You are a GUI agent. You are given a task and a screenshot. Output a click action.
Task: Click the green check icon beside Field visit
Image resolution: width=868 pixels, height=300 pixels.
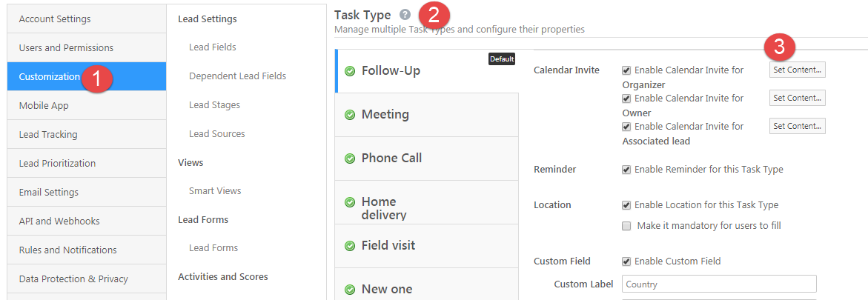pyautogui.click(x=350, y=246)
